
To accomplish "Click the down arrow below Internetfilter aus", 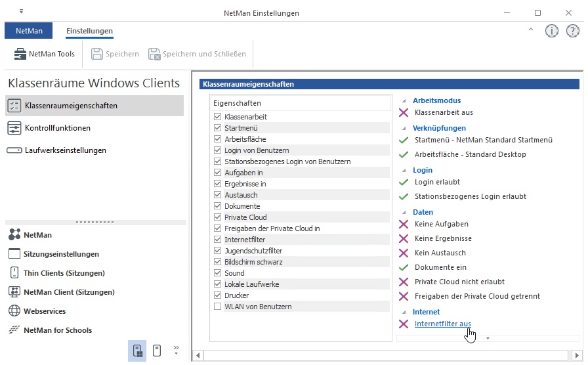I will pos(488,338).
